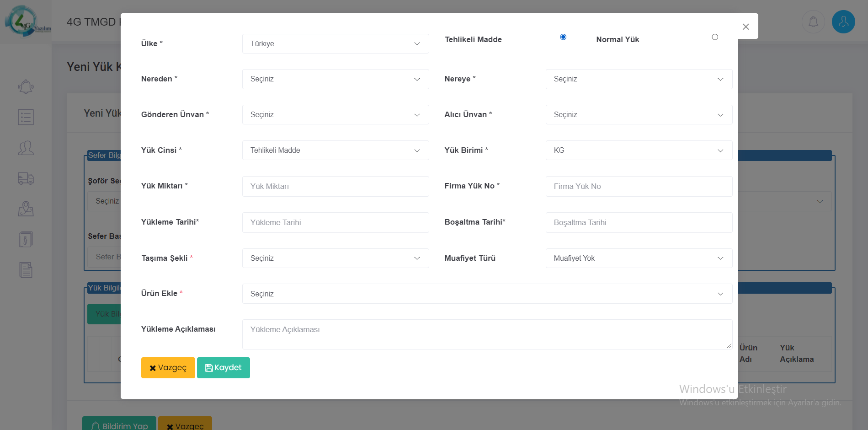This screenshot has width=868, height=430.
Task: Focus the Yük Miktarı input field
Action: point(335,186)
